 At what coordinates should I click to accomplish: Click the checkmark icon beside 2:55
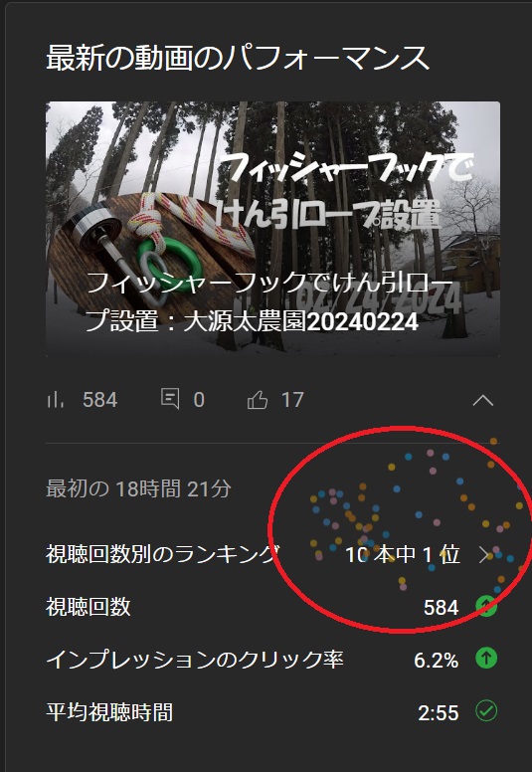coord(486,711)
